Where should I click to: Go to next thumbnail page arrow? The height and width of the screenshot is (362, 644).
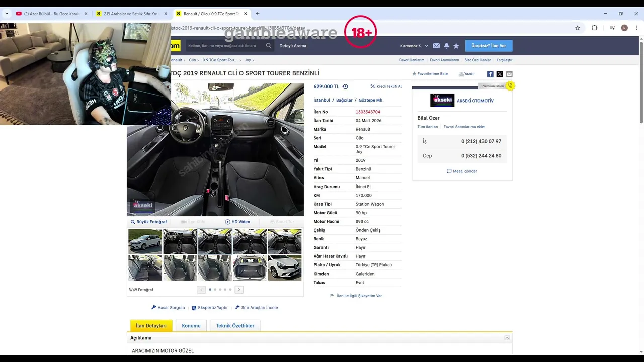[239, 290]
